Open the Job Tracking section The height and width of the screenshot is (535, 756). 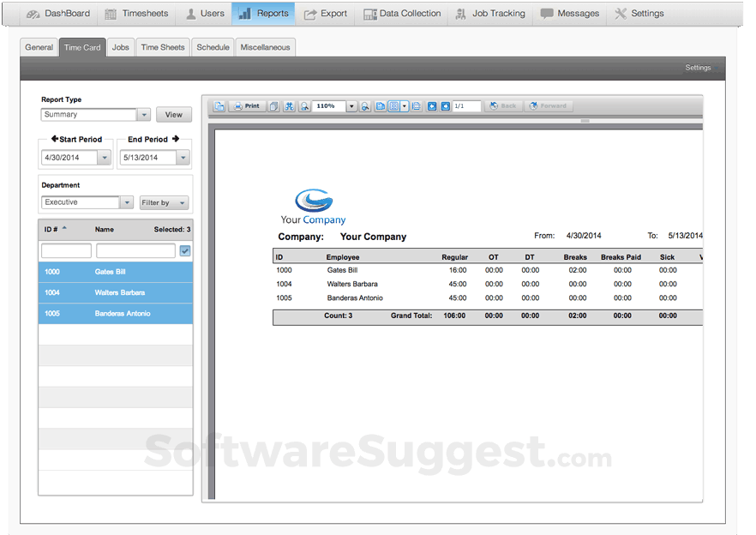[489, 13]
